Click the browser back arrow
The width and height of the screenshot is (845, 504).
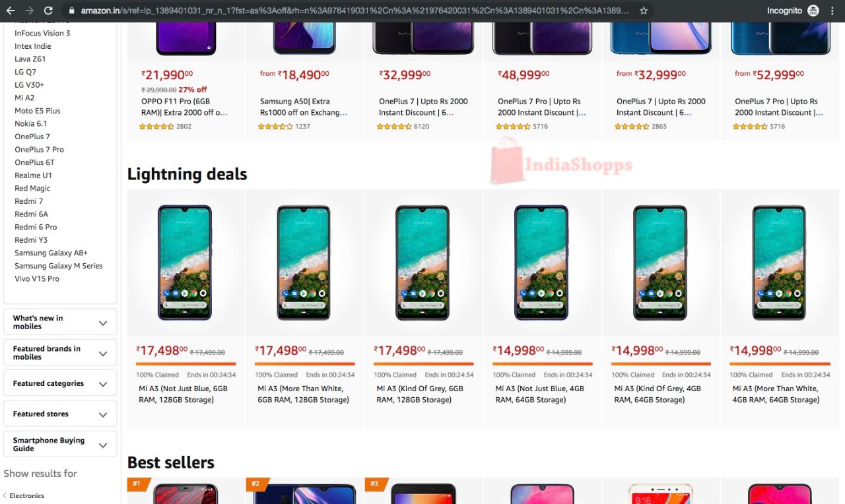(x=11, y=11)
